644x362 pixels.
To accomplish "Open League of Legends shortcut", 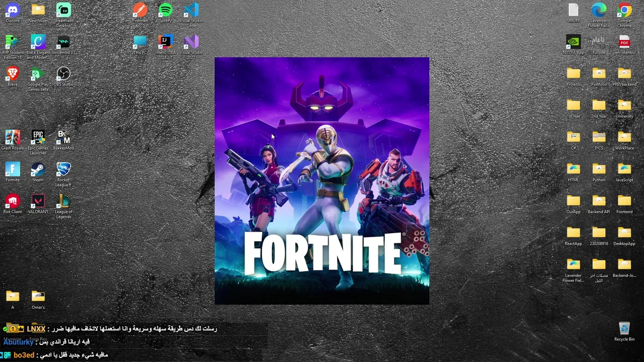I will tap(63, 207).
